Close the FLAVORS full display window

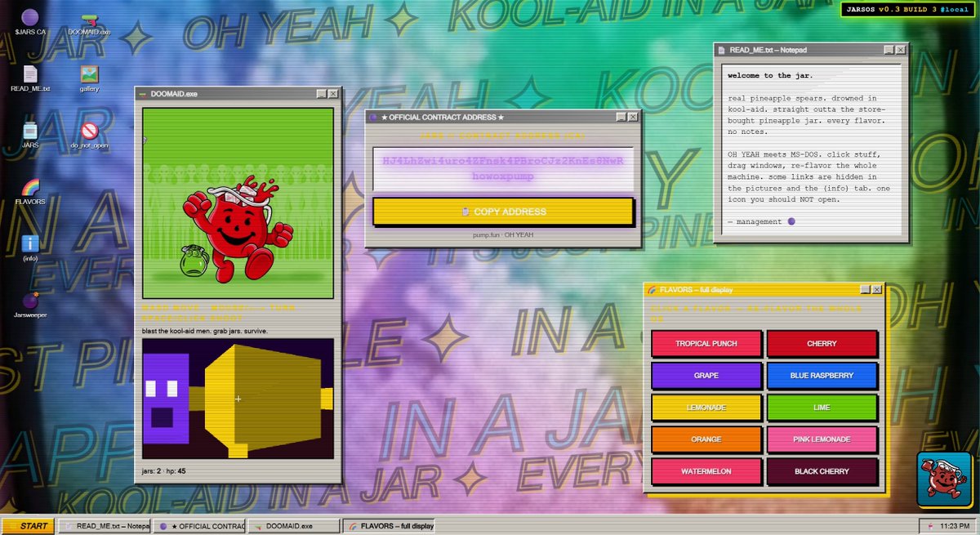(877, 289)
